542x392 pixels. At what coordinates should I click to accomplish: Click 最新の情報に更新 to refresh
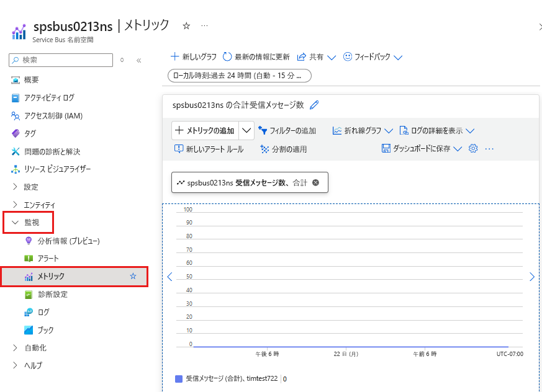point(256,56)
